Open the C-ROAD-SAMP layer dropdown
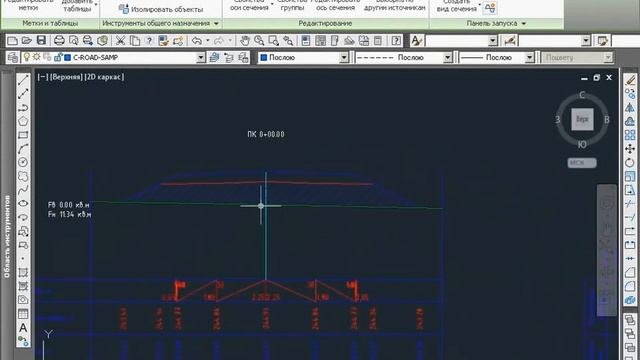Screen dimensions: 640x360 tap(200, 58)
